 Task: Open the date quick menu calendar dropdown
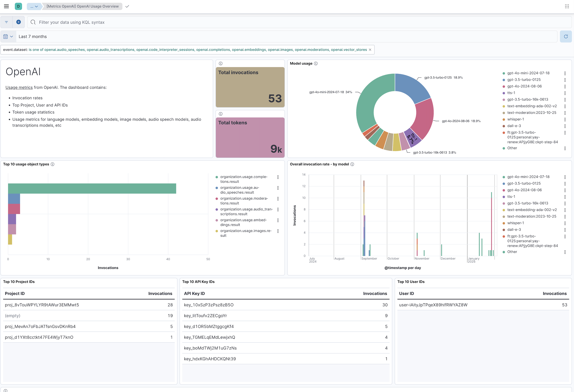pos(8,36)
